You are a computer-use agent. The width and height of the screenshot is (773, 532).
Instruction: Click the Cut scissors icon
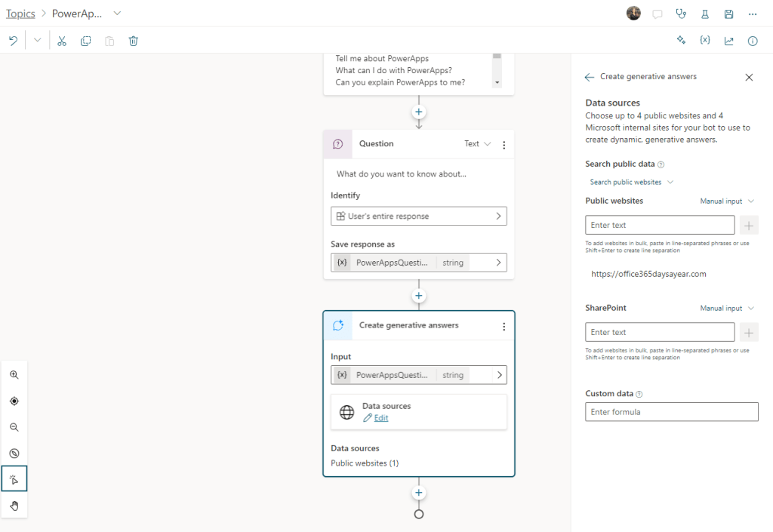[62, 41]
